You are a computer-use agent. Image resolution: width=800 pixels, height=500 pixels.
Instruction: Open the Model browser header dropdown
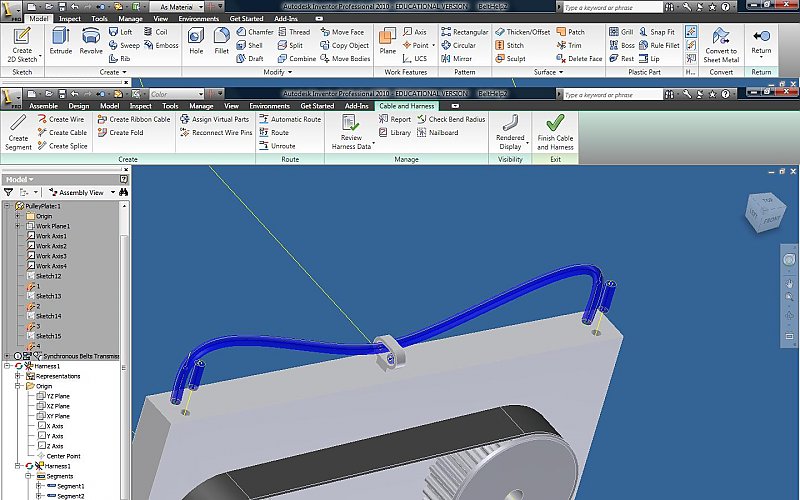(20, 180)
